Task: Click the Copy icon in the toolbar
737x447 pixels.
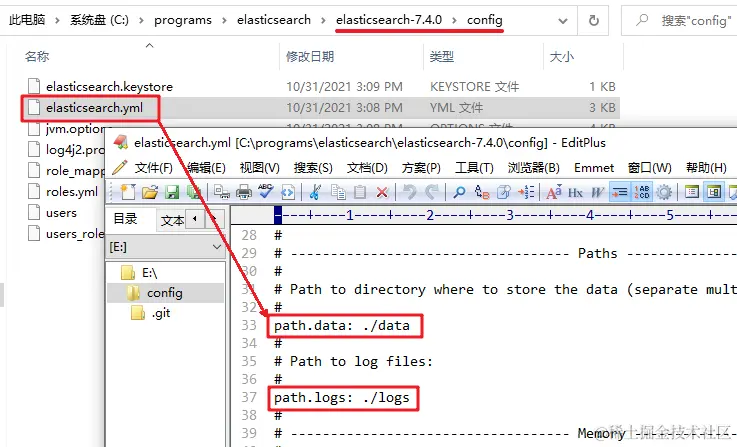Action: 337,192
